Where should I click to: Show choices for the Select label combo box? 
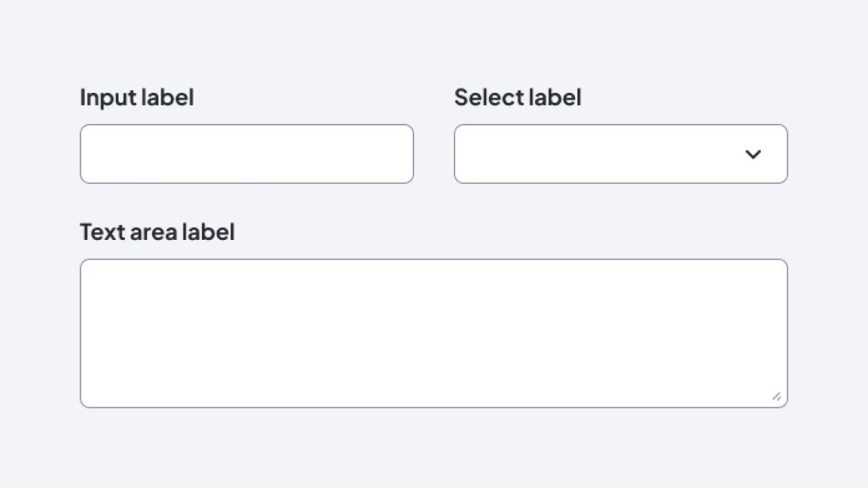(620, 154)
